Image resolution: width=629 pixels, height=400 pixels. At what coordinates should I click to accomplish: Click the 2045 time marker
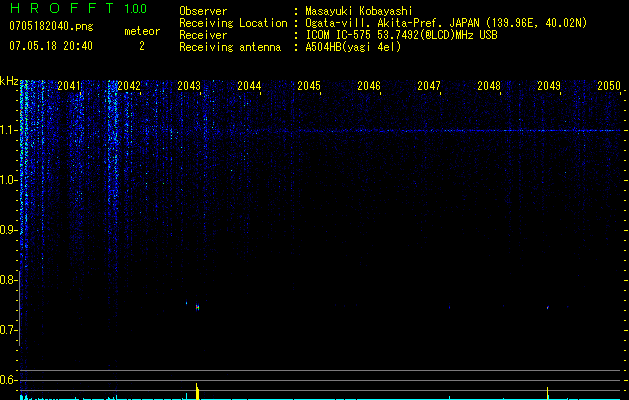click(x=309, y=86)
